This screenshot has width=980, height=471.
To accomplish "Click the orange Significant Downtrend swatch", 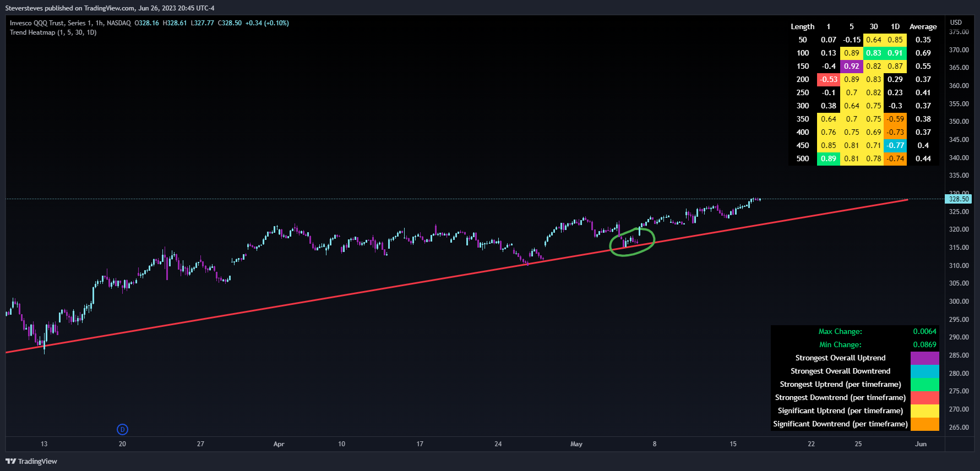I will (x=925, y=424).
